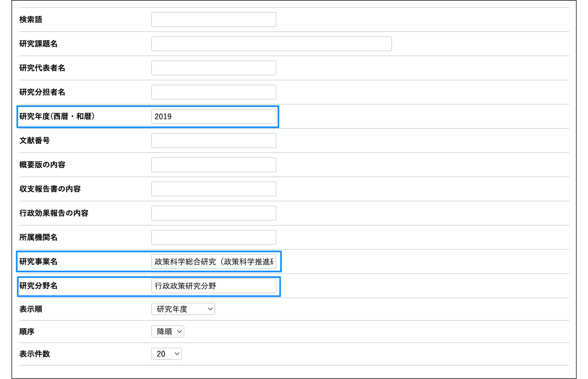Image resolution: width=588 pixels, height=379 pixels.
Task: Click the chevron arrow of 研究年度 select
Action: pos(210,309)
